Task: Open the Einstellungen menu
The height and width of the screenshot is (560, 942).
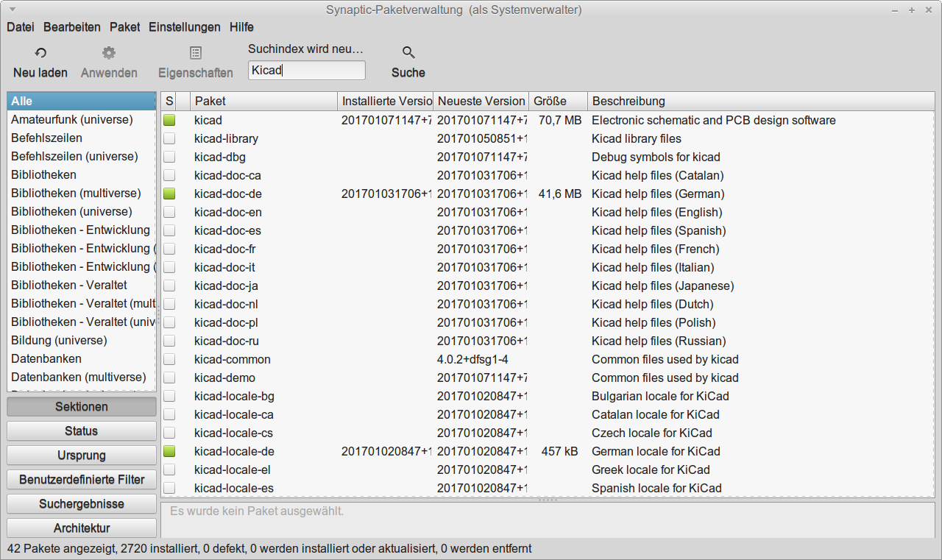Action: coord(185,27)
